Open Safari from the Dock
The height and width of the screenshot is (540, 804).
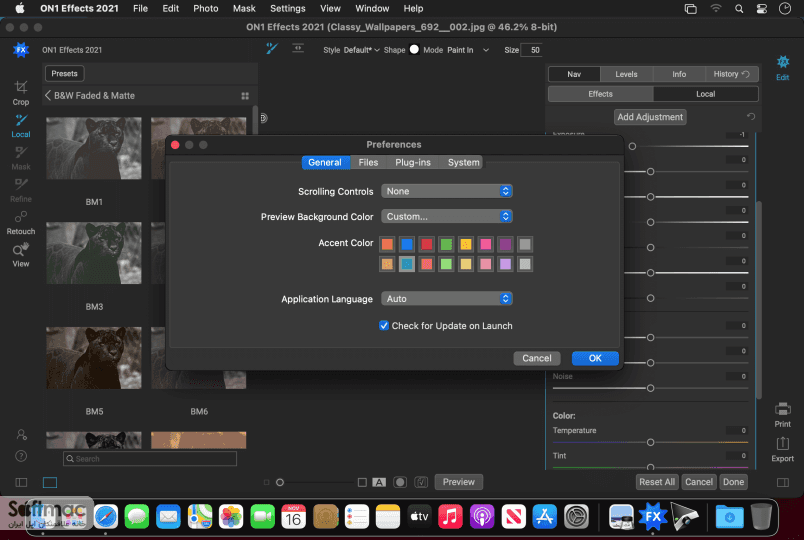pos(106,516)
